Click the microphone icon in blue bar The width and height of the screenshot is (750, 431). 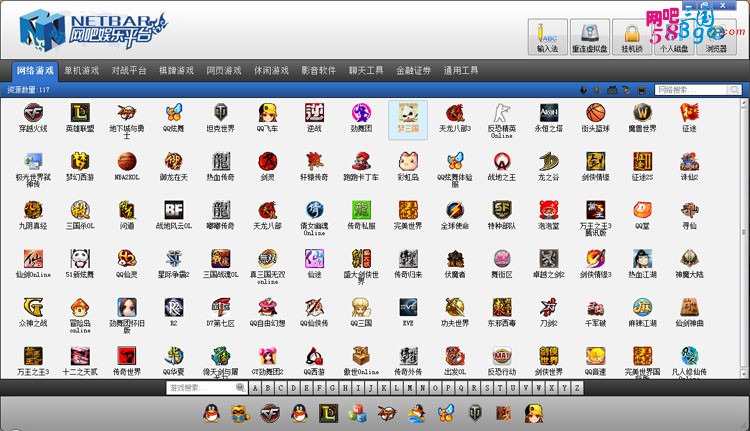(x=583, y=90)
